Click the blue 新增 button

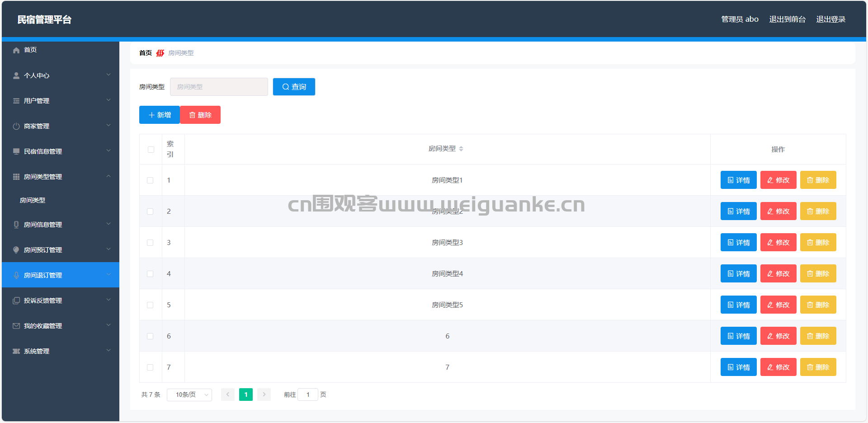pos(160,115)
